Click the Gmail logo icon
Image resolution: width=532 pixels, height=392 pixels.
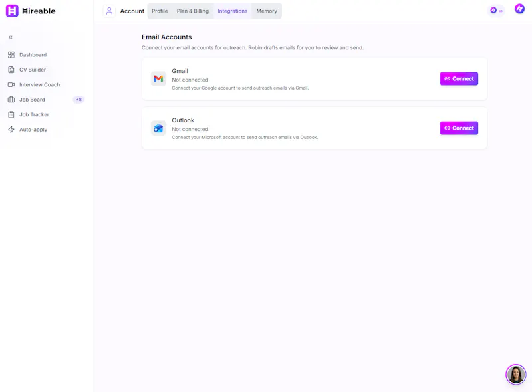tap(158, 79)
